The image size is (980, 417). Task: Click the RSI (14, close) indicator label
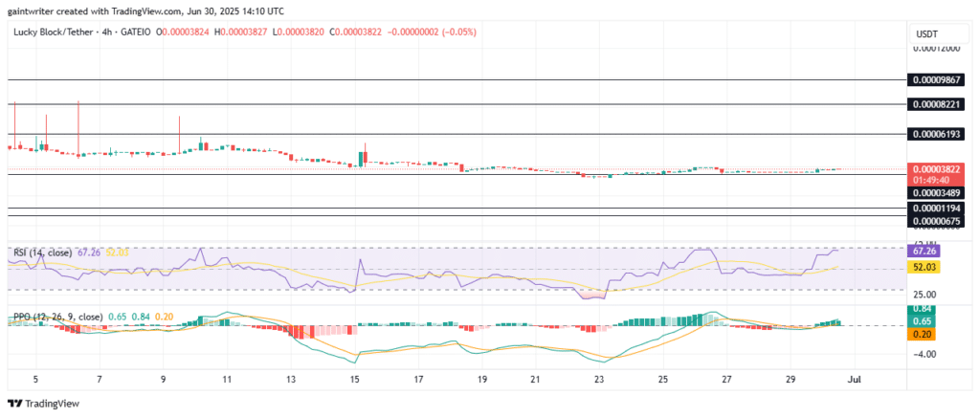click(x=43, y=252)
